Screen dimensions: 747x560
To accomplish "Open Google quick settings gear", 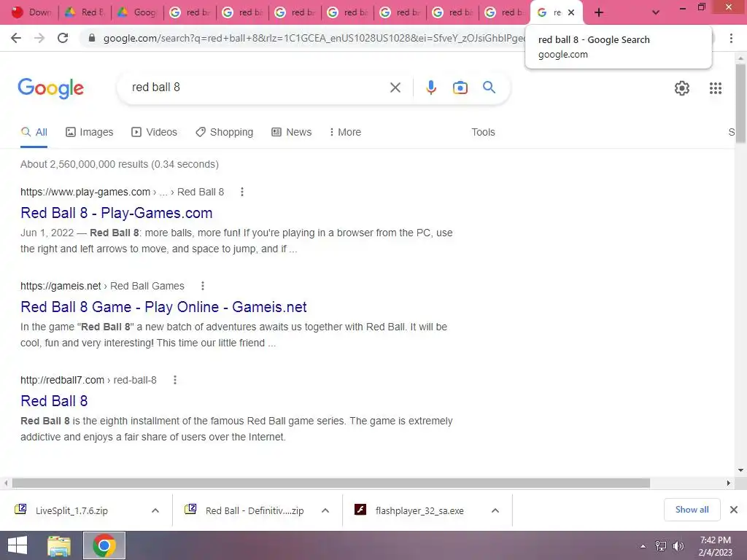I will click(x=682, y=88).
